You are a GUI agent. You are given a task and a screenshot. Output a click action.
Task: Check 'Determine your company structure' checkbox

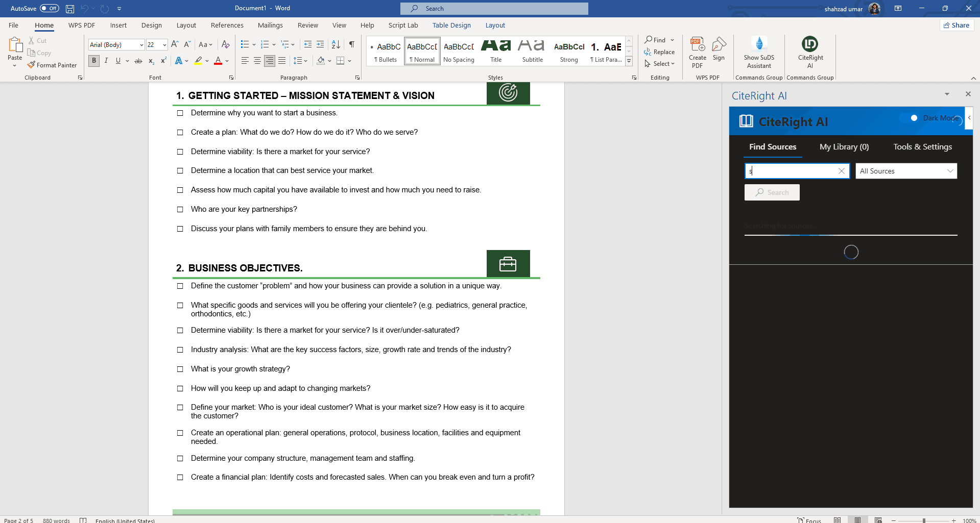click(x=180, y=459)
